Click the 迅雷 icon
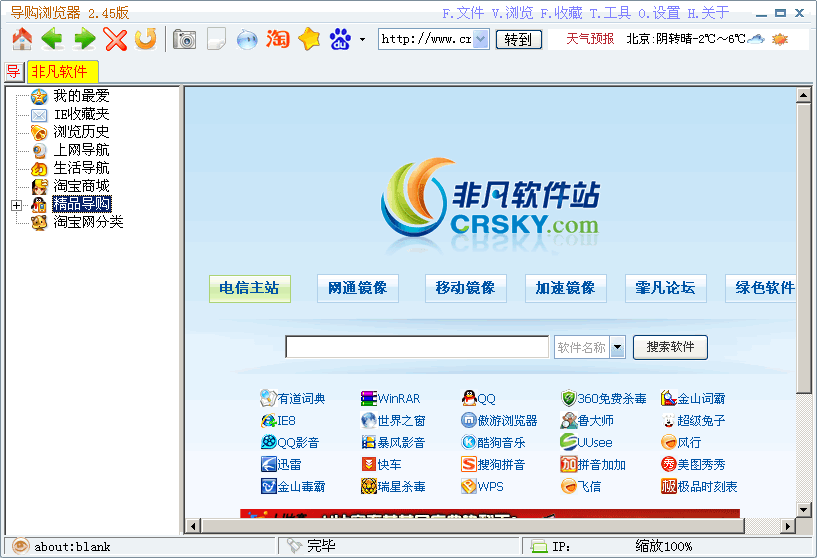This screenshot has height=558, width=817. coord(269,464)
